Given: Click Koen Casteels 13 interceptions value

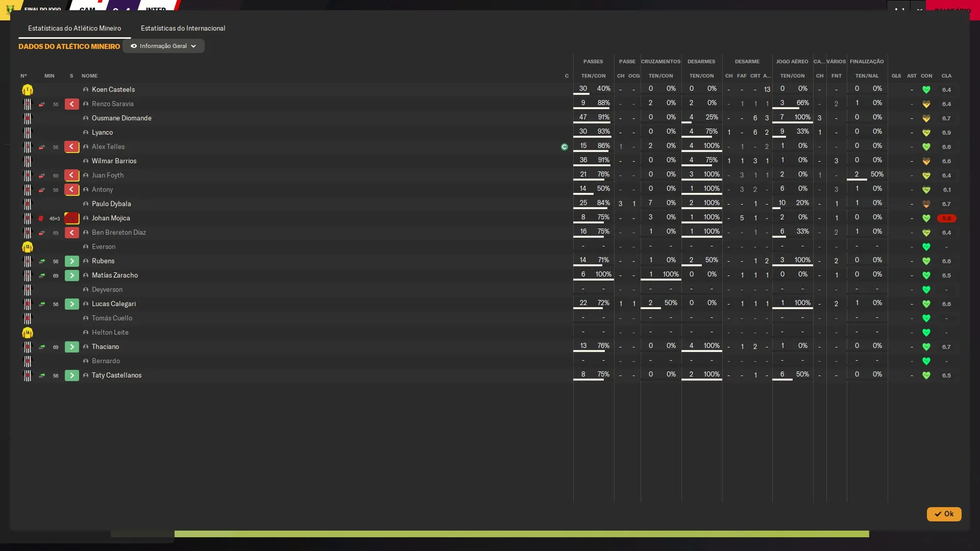Looking at the screenshot, I should click(x=767, y=90).
